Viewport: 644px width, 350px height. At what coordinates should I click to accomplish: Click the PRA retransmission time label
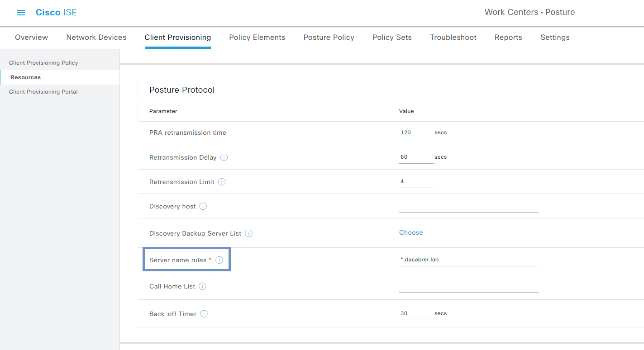[x=188, y=133]
